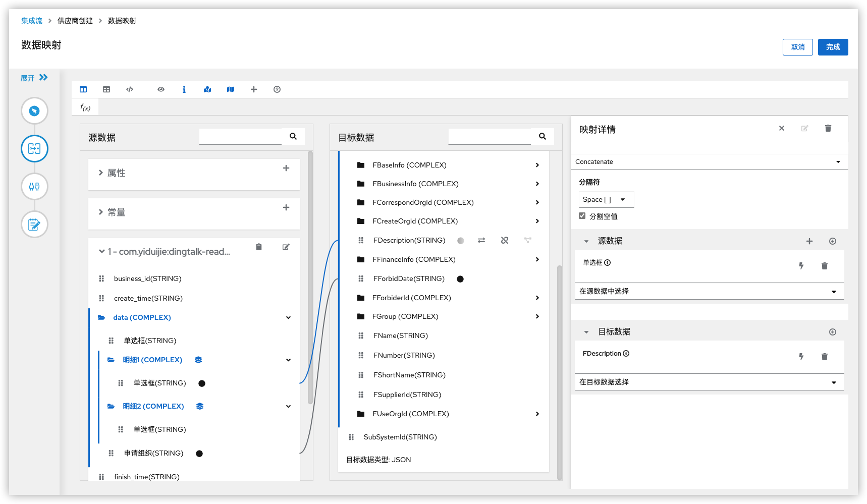
Task: Open 在目标数据选择 dropdown
Action: [709, 382]
